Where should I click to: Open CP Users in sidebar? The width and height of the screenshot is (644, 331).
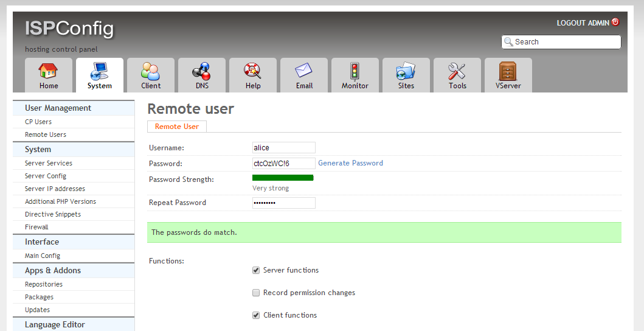[x=38, y=122]
